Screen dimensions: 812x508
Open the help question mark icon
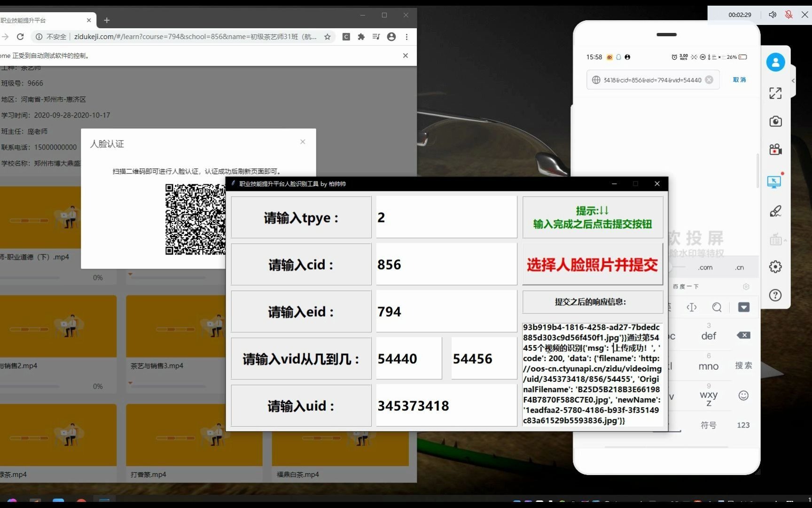pos(775,295)
